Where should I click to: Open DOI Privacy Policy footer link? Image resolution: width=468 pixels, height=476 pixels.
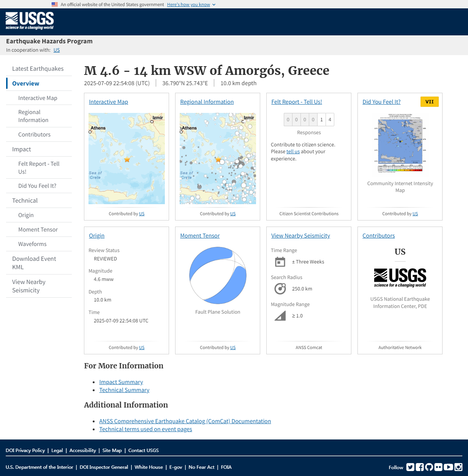coord(25,451)
